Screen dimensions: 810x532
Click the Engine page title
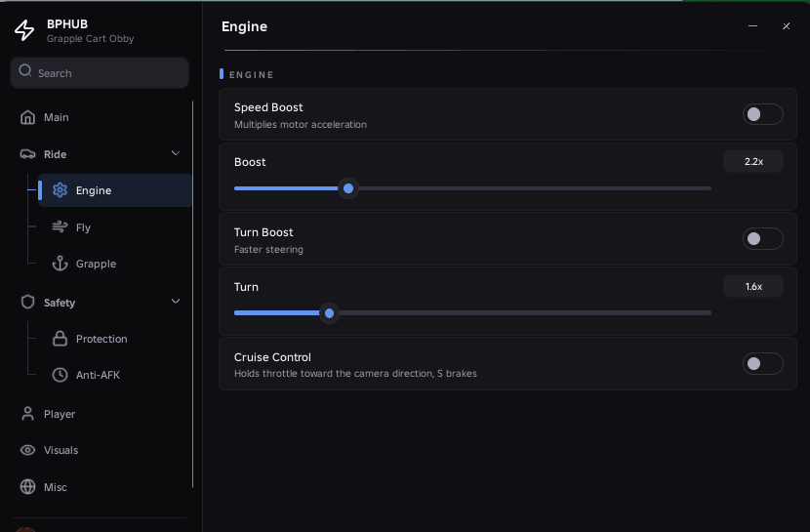click(x=244, y=27)
